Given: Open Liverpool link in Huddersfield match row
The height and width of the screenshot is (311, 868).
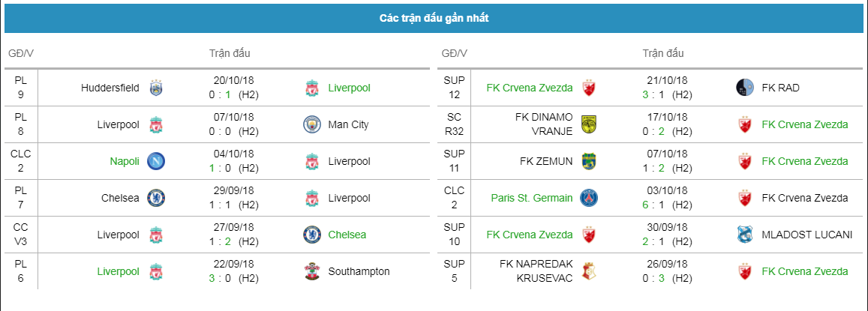Looking at the screenshot, I should point(350,88).
